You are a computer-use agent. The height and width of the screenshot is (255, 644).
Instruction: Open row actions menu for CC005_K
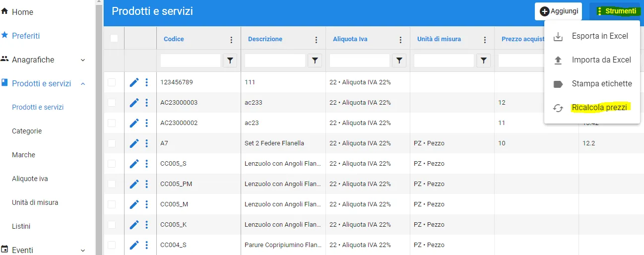[146, 225]
